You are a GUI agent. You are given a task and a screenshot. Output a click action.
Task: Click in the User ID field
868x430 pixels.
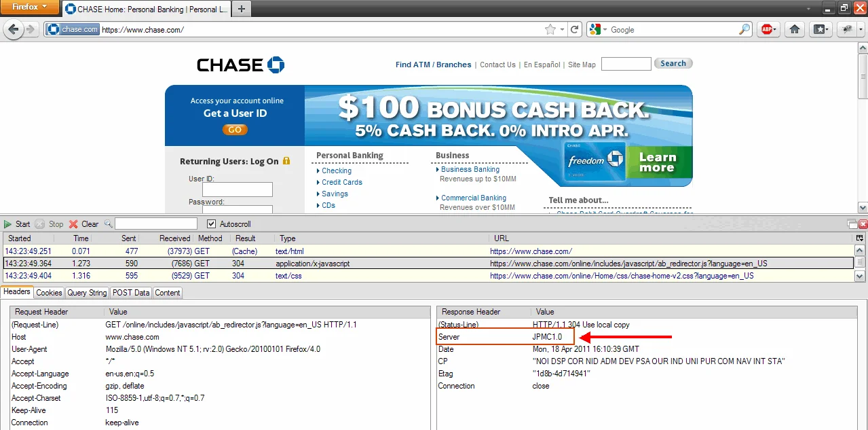tap(238, 190)
